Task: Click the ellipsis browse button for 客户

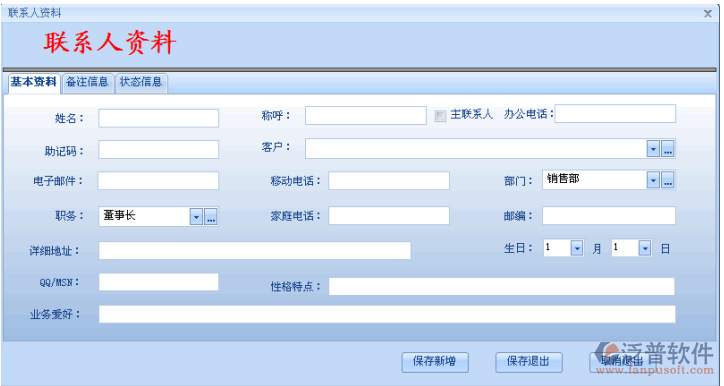Action: (x=668, y=149)
